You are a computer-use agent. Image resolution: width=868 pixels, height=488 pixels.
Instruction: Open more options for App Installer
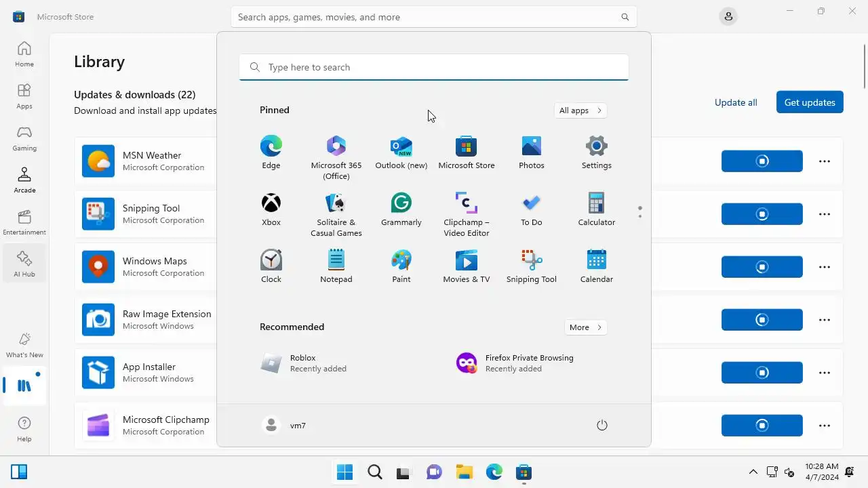tap(825, 373)
